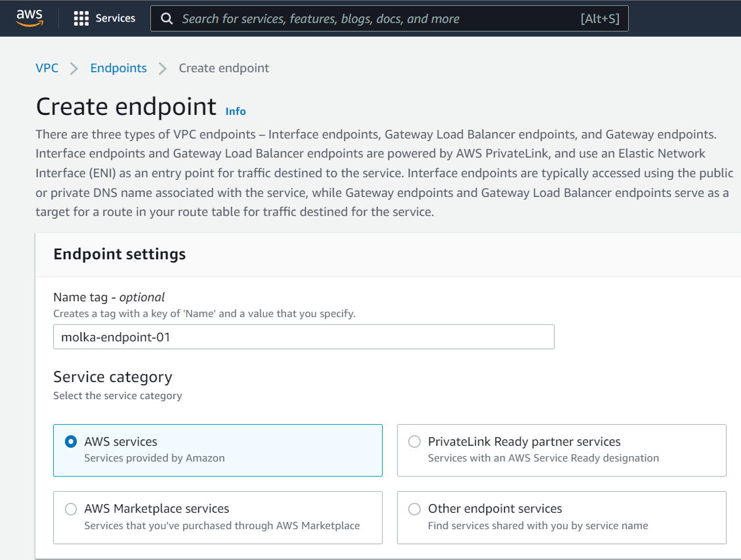Select the AWS Marketplace services option
This screenshot has width=741, height=560.
(70, 508)
